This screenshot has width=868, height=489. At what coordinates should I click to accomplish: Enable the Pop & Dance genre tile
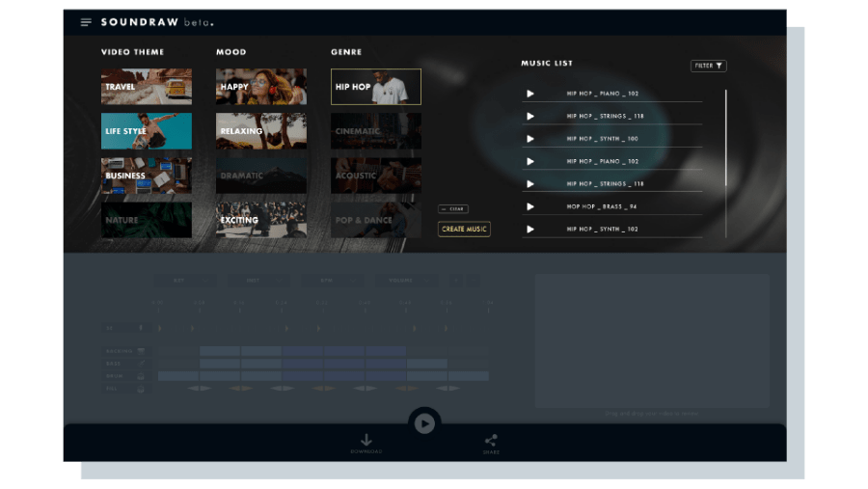coord(376,220)
